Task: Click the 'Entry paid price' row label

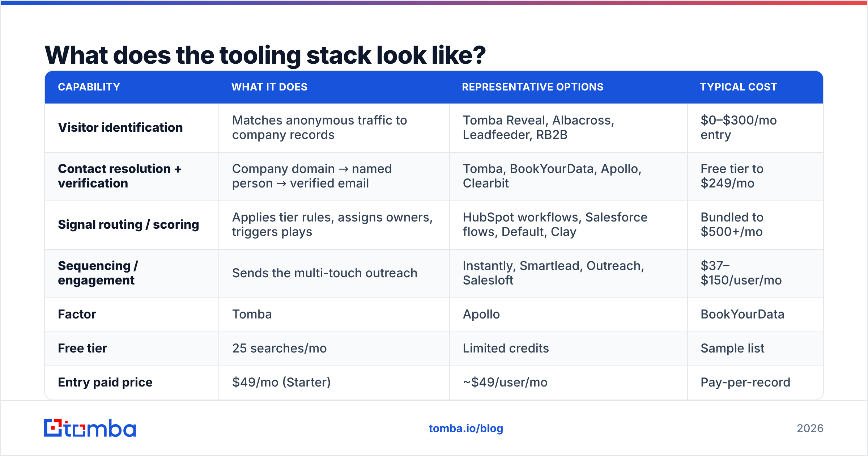Action: [105, 382]
